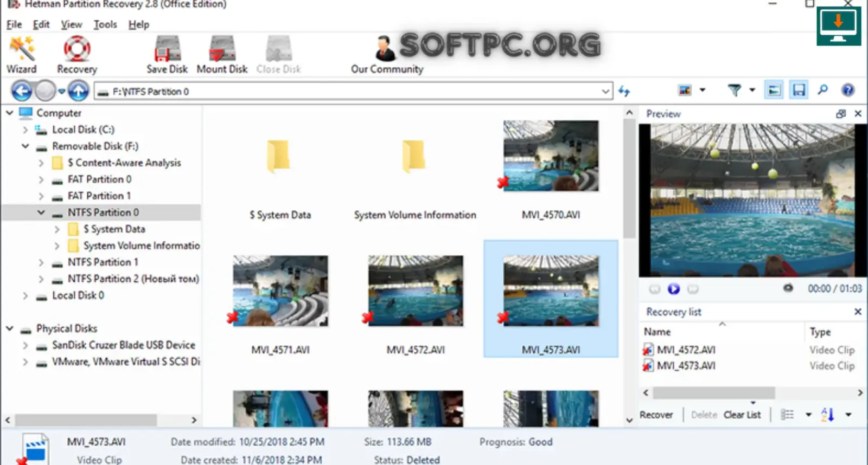Collapse the NTFS Partition 0 node
Viewport: 868px width, 465px height.
[41, 212]
